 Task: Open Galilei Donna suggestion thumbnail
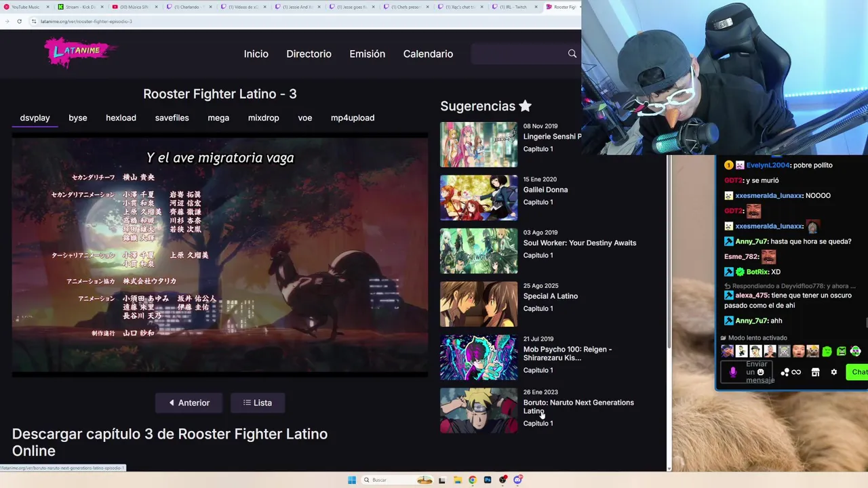tap(479, 198)
